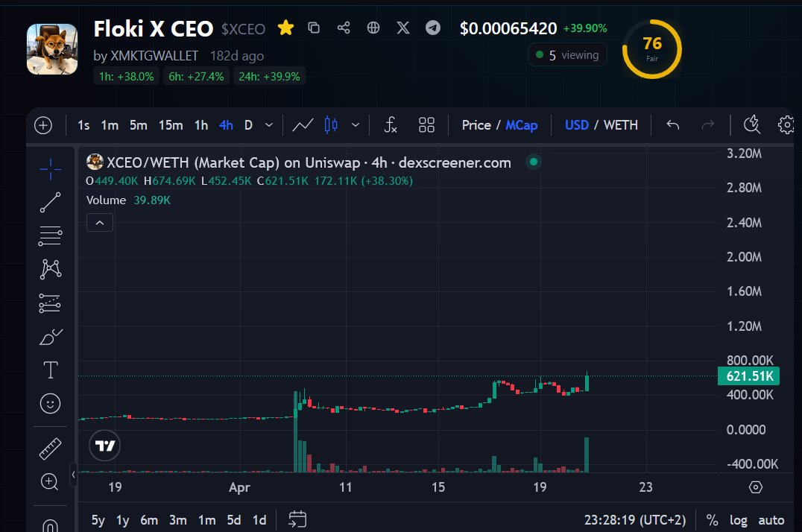Select the zoom in tool

(50, 482)
